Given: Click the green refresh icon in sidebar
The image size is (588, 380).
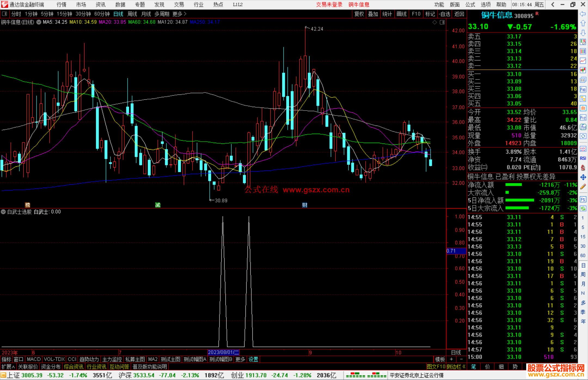Looking at the screenshot, I should pos(583,209).
